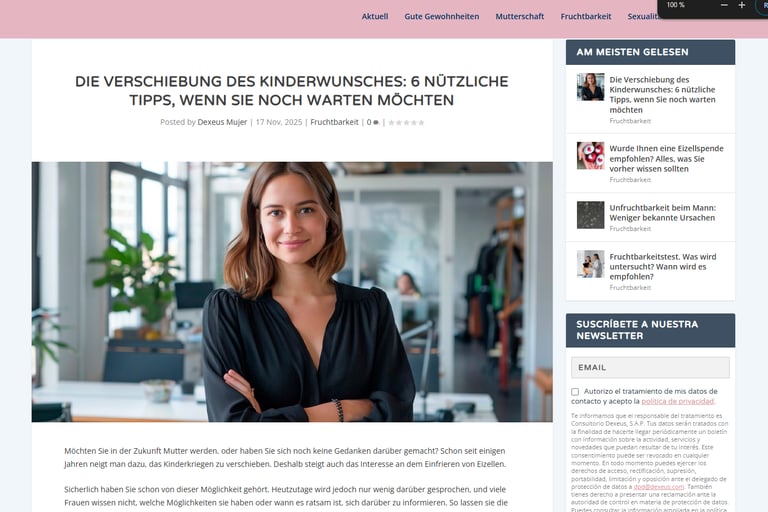Open the Eizellspende article thumbnail with red flowers
This screenshot has width=768, height=512.
point(590,156)
